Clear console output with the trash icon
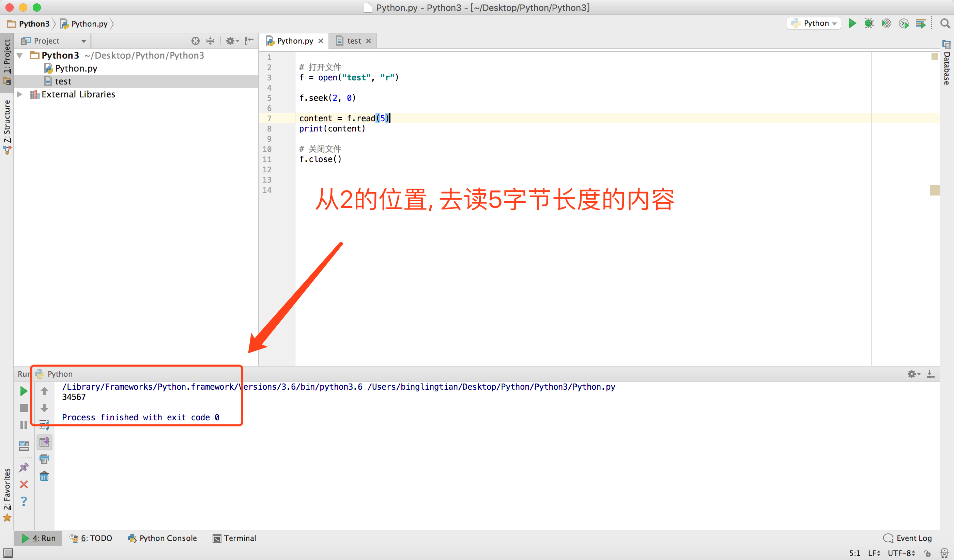 tap(44, 477)
